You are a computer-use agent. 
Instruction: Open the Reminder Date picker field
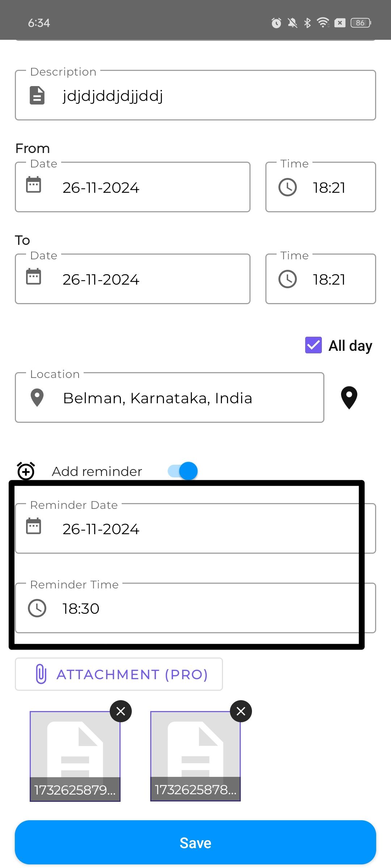195,528
